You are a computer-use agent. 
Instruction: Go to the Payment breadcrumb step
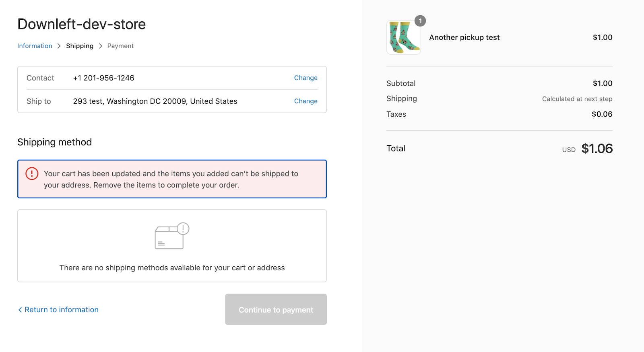pos(120,46)
